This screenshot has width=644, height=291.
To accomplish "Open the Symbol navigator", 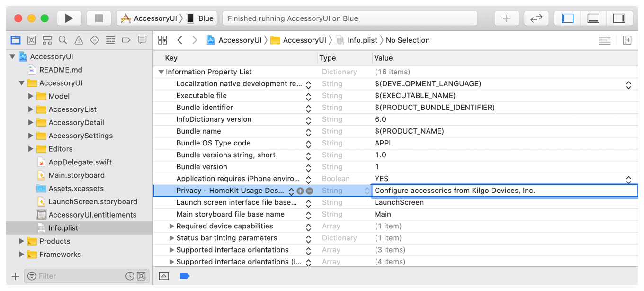I will 47,40.
